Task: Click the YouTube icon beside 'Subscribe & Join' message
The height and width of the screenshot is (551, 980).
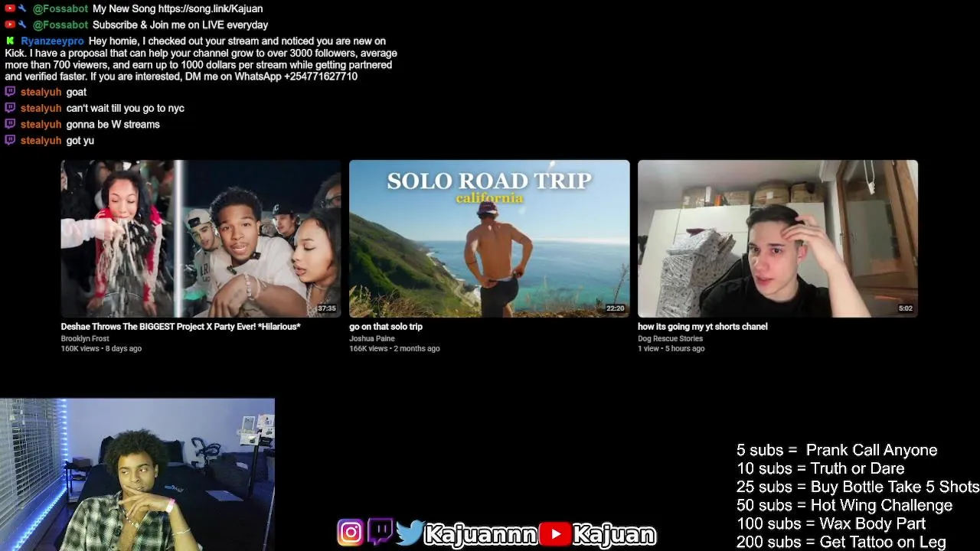Action: [10, 24]
